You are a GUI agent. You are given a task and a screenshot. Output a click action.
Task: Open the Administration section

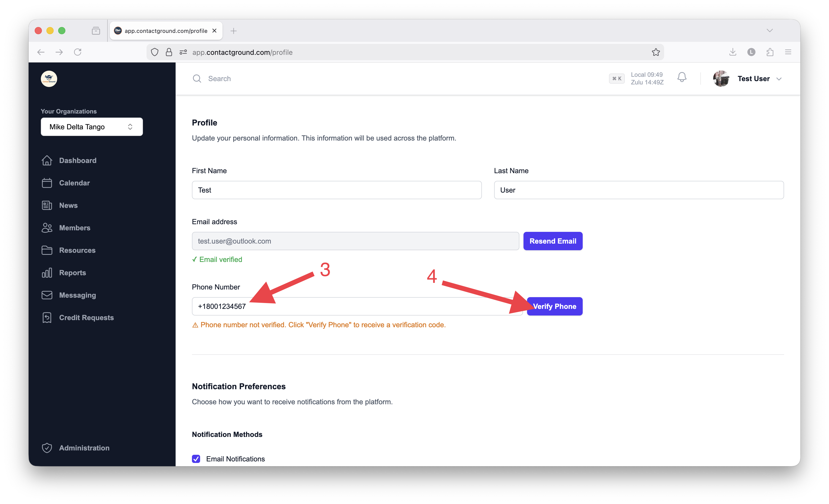tap(84, 448)
